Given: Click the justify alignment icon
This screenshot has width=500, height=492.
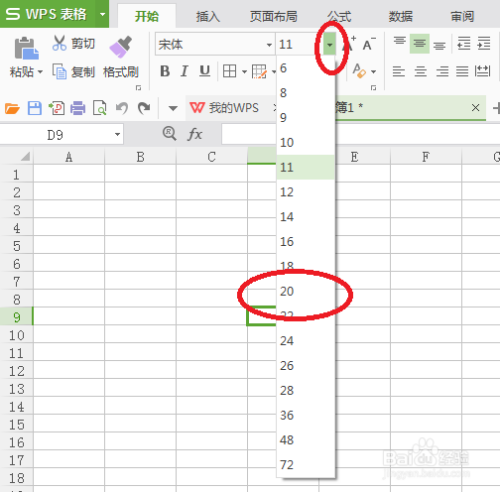Looking at the screenshot, I should coord(462,71).
